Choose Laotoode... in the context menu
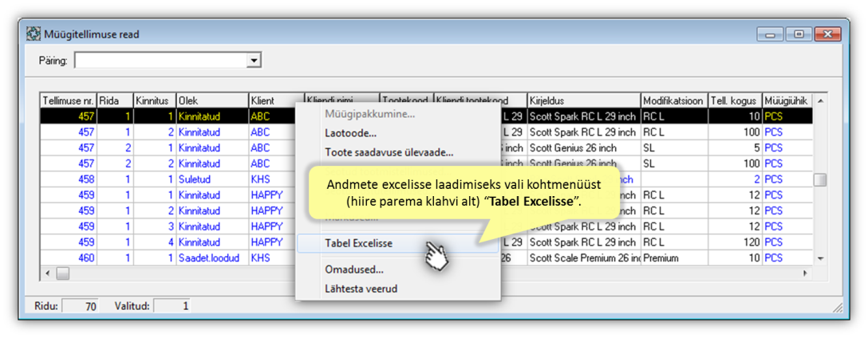The image size is (868, 338). 350,133
